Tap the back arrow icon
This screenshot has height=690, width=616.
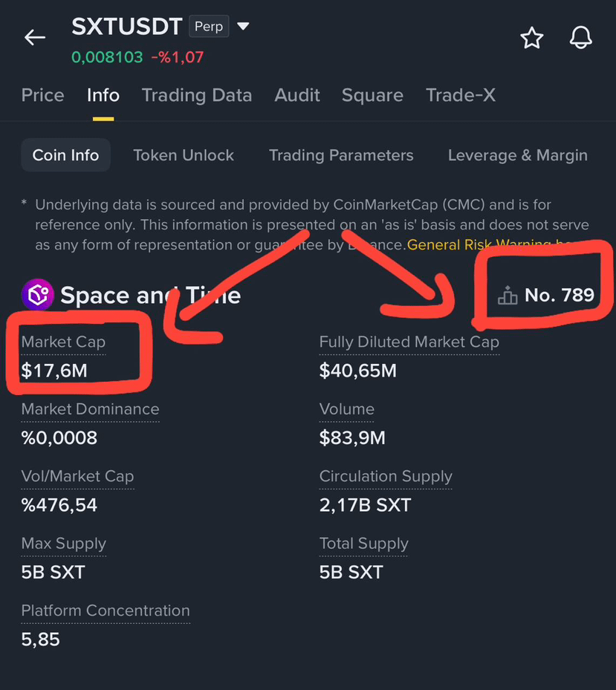pyautogui.click(x=35, y=37)
